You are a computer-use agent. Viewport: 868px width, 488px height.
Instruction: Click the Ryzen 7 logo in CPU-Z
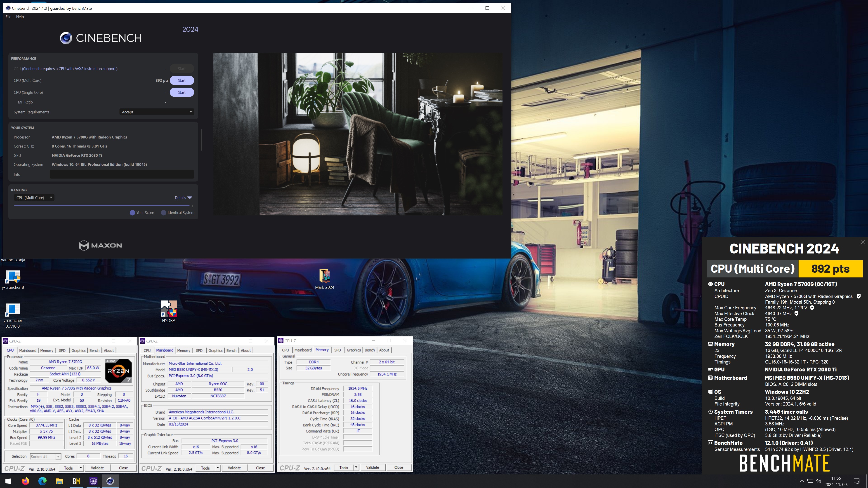pyautogui.click(x=118, y=371)
